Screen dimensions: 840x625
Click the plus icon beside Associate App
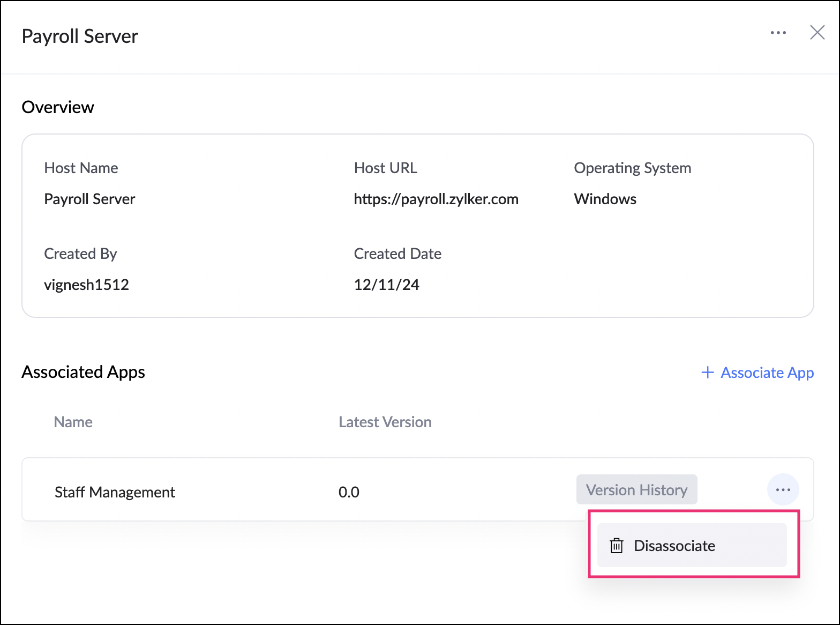[x=708, y=373]
